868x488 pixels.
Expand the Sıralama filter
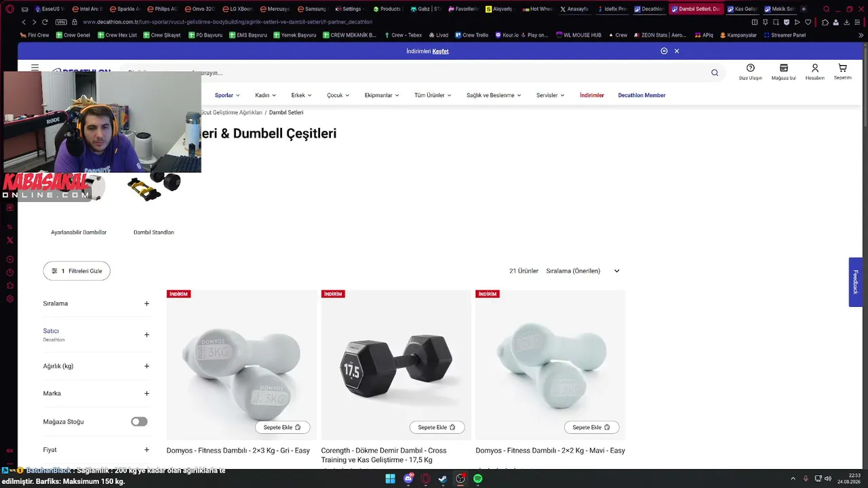point(96,304)
